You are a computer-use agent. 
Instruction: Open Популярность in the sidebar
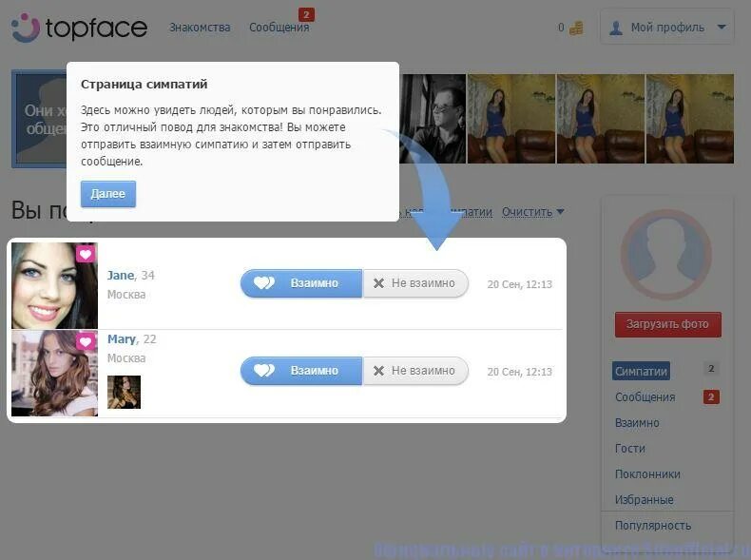point(653,526)
